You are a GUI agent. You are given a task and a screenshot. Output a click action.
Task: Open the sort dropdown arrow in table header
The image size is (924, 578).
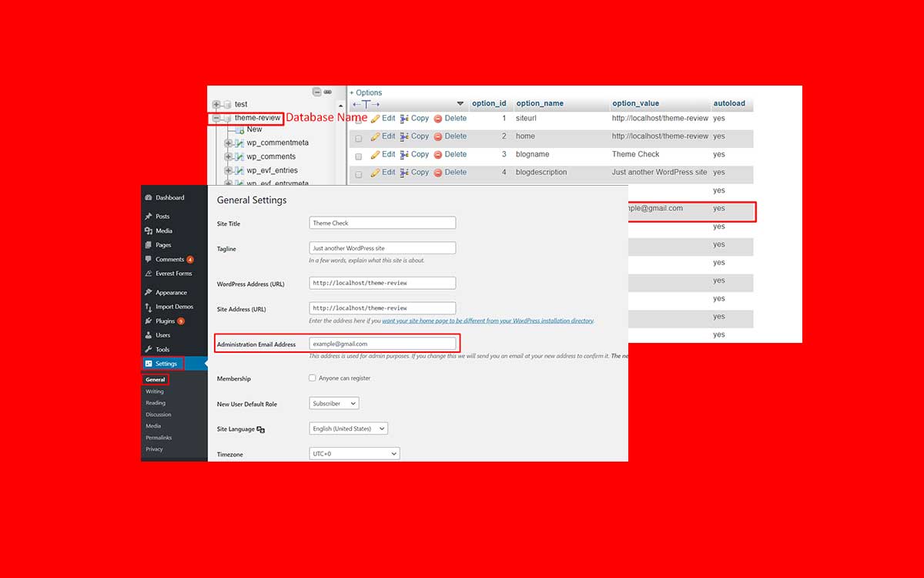(460, 104)
